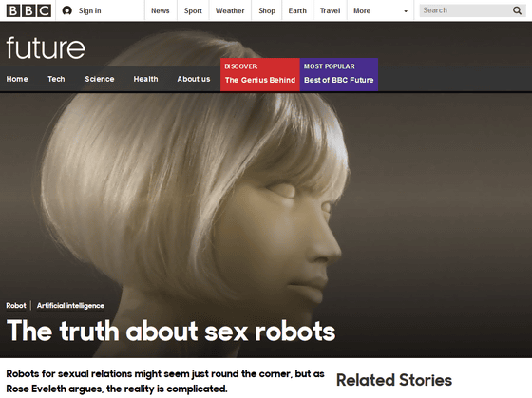Image resolution: width=532 pixels, height=398 pixels.
Task: Go to the News section
Action: (x=161, y=10)
